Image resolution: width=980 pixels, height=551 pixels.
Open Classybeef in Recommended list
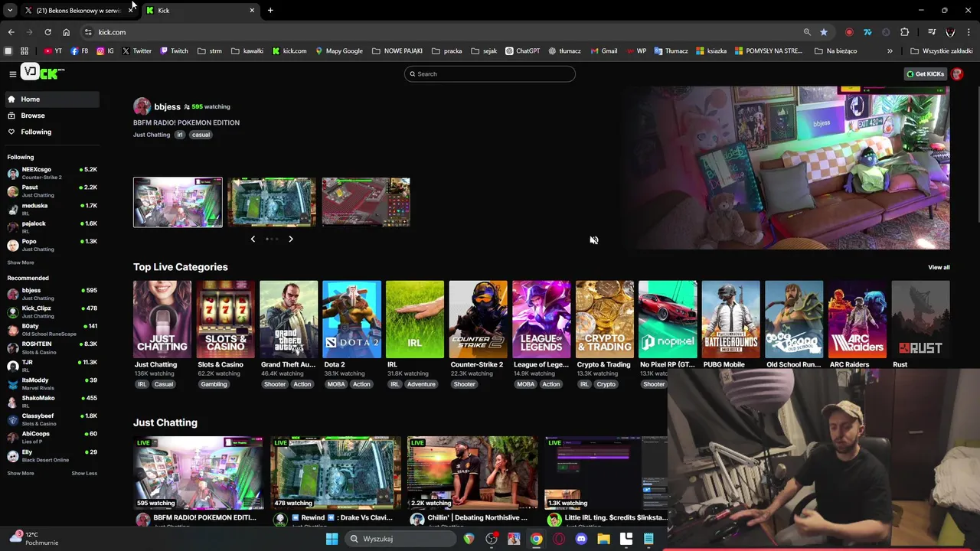(x=52, y=419)
